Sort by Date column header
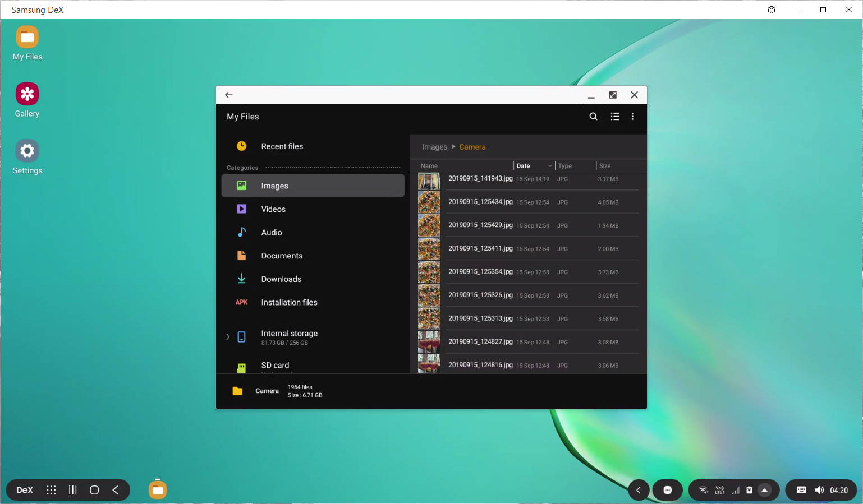The width and height of the screenshot is (863, 504). (524, 166)
